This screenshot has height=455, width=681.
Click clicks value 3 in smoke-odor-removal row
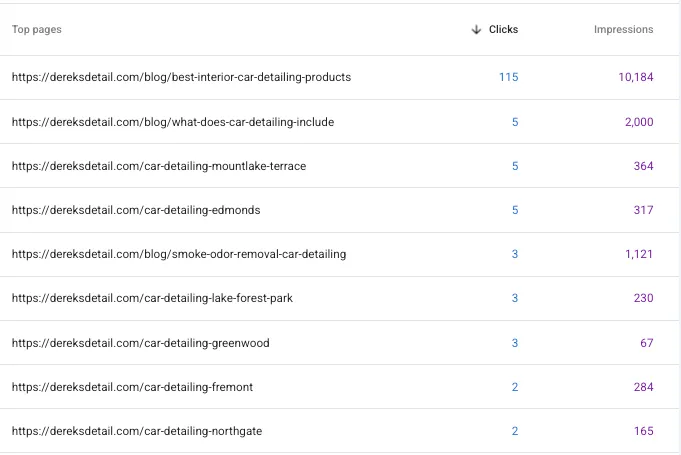click(x=515, y=254)
